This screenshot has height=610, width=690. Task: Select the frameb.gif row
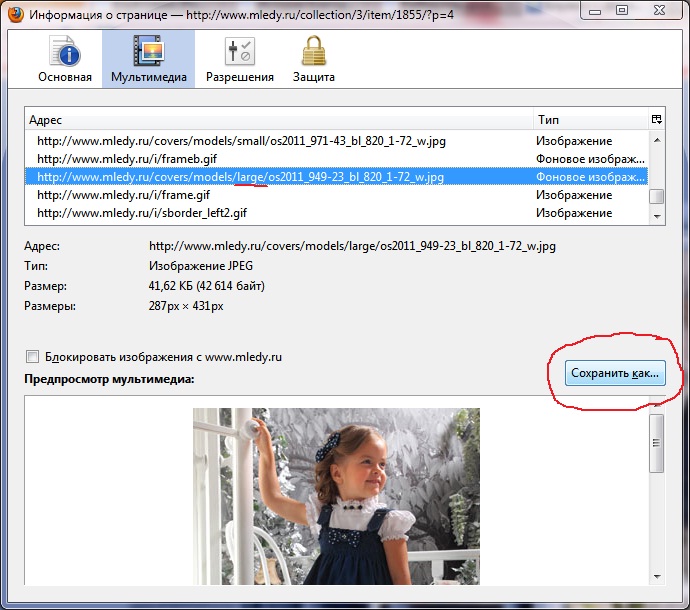(x=336, y=159)
